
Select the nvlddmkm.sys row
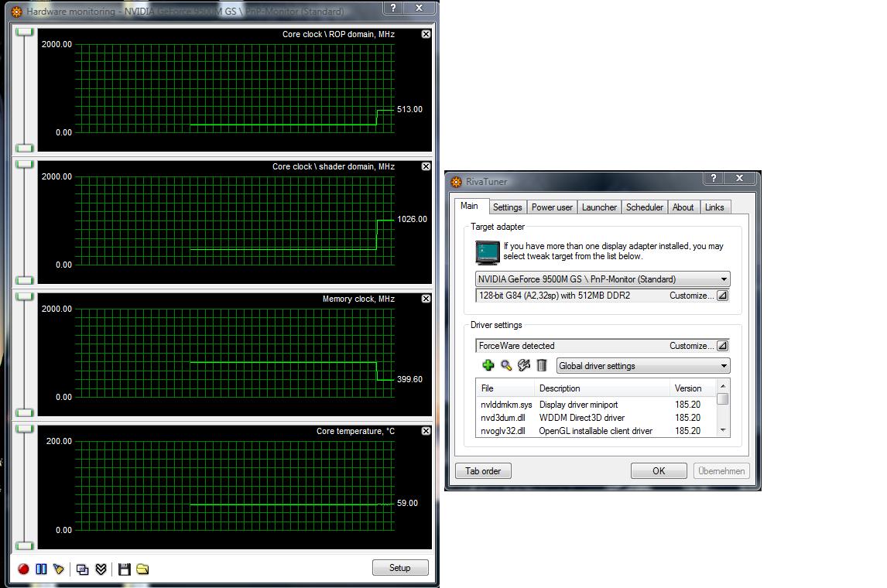(x=596, y=405)
